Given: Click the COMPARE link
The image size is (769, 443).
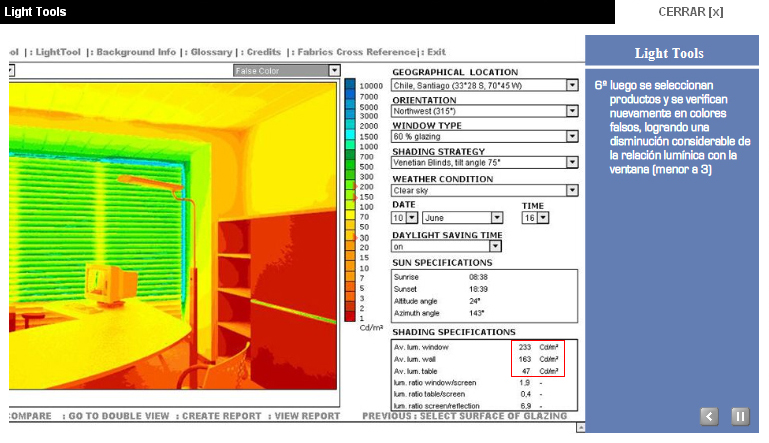Looking at the screenshot, I should click(x=30, y=416).
